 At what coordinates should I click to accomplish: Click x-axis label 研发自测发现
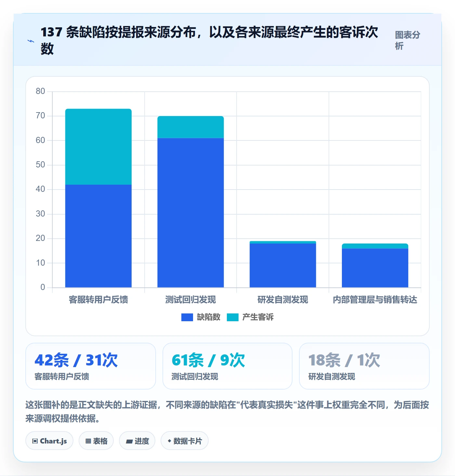283,299
